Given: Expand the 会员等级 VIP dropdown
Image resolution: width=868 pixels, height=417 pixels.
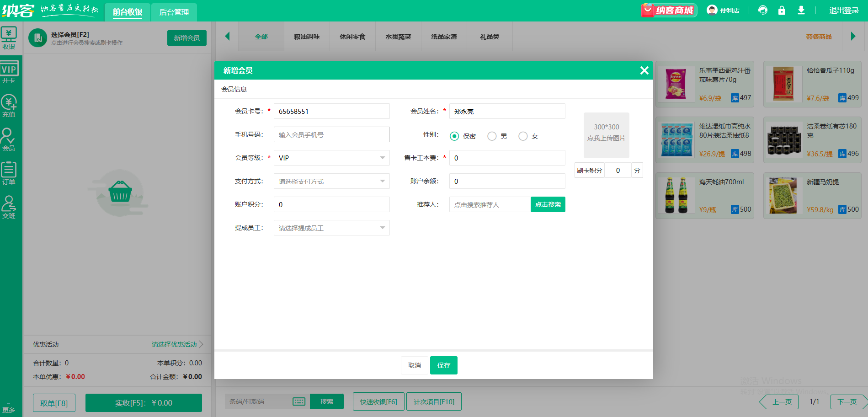Looking at the screenshot, I should [x=331, y=158].
